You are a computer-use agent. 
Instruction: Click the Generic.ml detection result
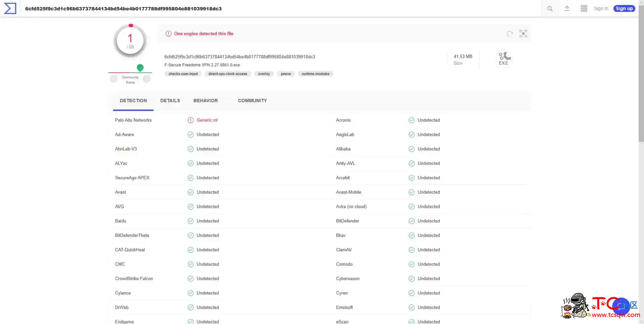tap(207, 120)
